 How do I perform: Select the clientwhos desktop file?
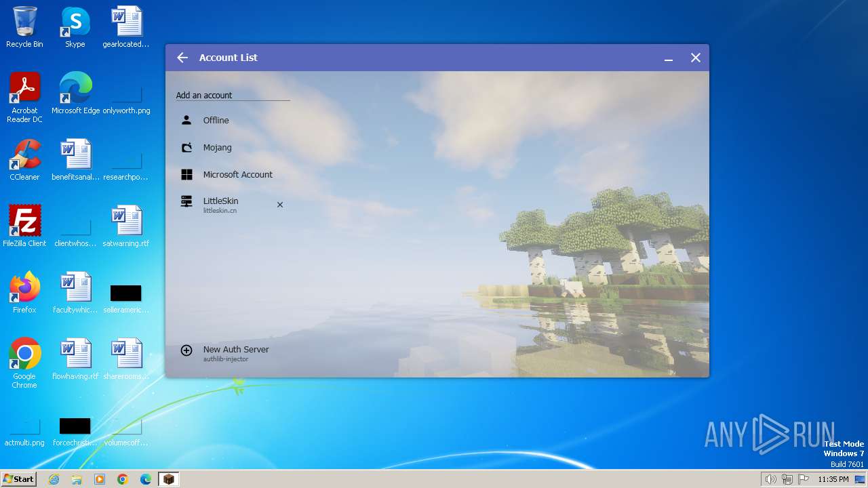click(x=75, y=232)
